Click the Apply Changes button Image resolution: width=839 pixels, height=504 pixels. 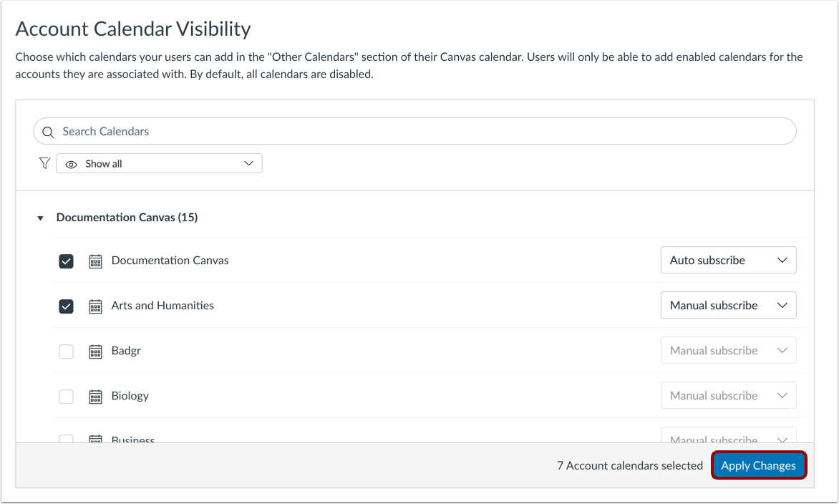pos(758,465)
